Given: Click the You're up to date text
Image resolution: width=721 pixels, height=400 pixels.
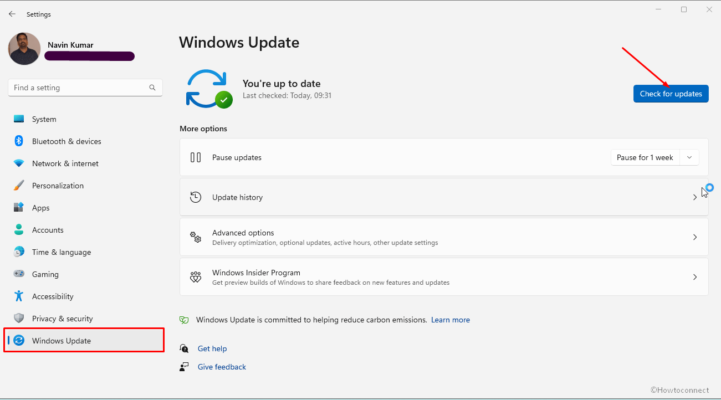Looking at the screenshot, I should 281,84.
